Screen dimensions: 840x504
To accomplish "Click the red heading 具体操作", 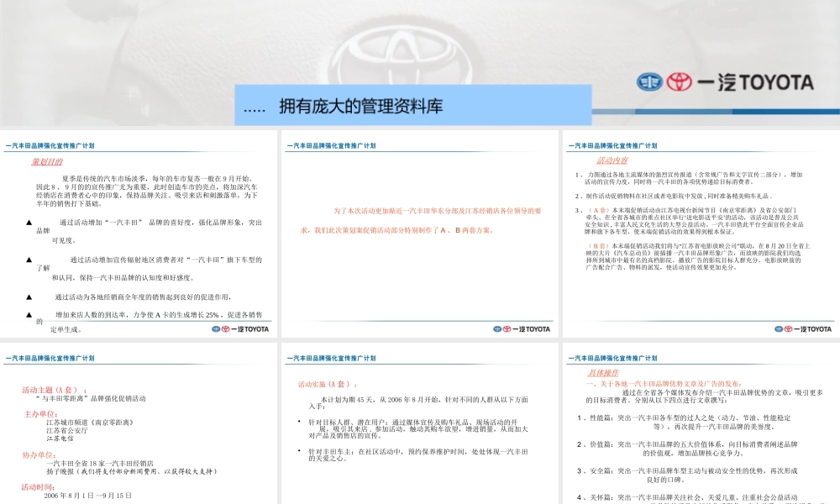I will [604, 373].
